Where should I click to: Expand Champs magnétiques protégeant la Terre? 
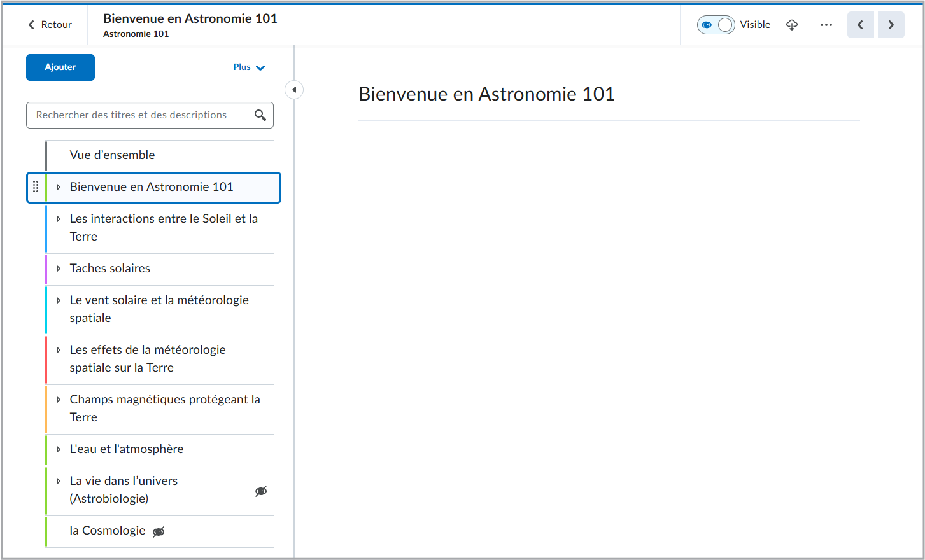click(59, 400)
